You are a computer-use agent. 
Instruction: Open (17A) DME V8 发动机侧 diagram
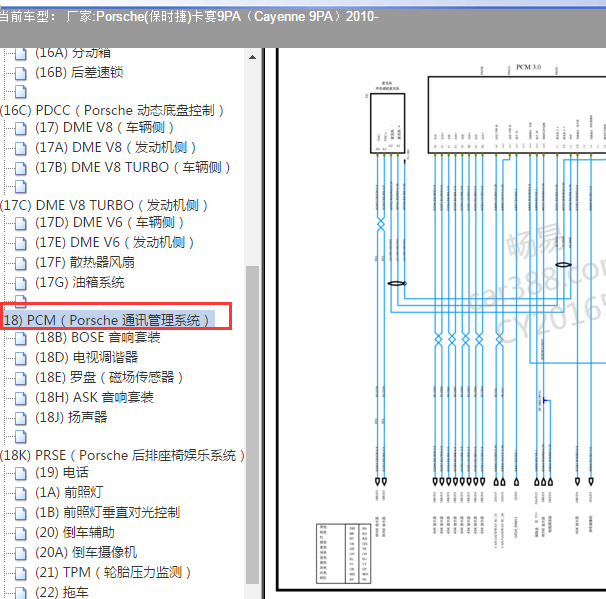click(115, 147)
